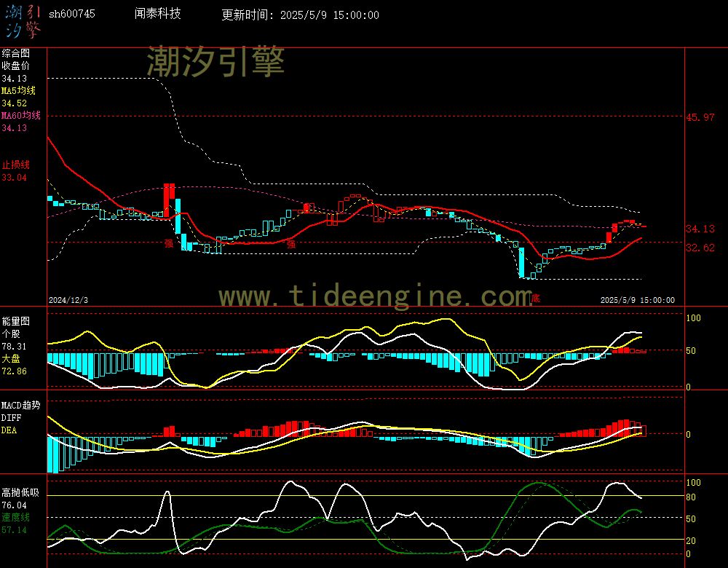Select the MA5均线 legend label
Image resolution: width=728 pixels, height=568 pixels.
tap(19, 90)
